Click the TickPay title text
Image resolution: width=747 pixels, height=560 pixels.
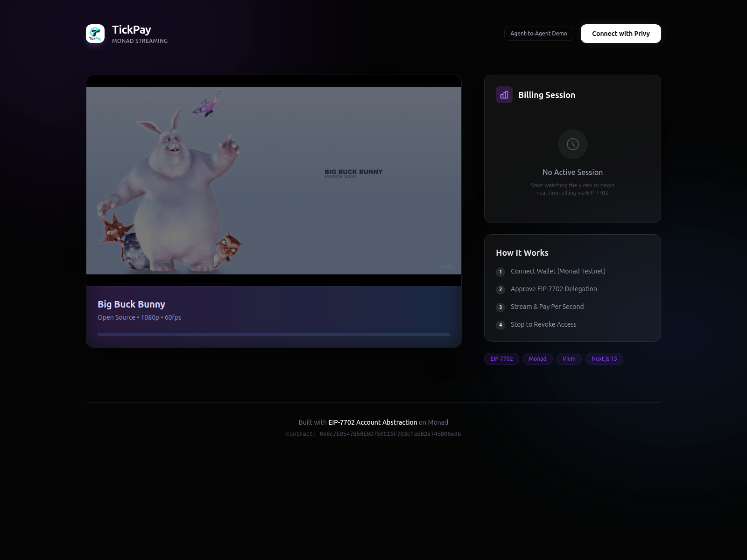pyautogui.click(x=132, y=29)
